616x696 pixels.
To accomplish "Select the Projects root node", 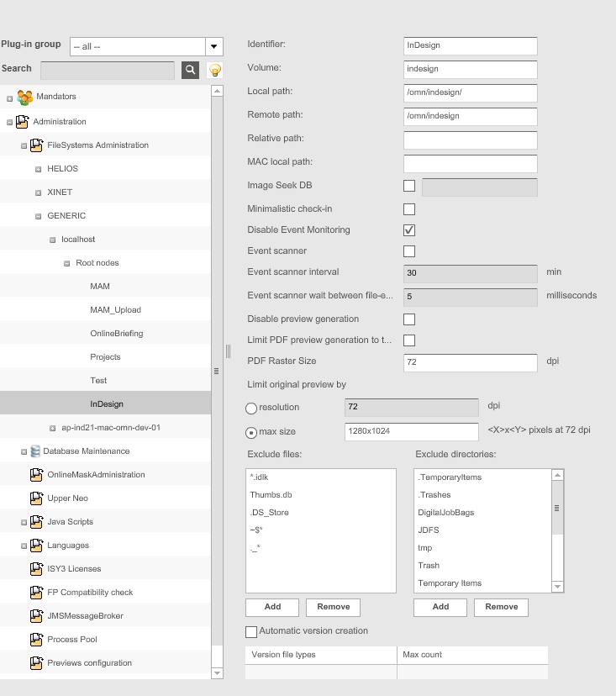I will click(x=105, y=357).
